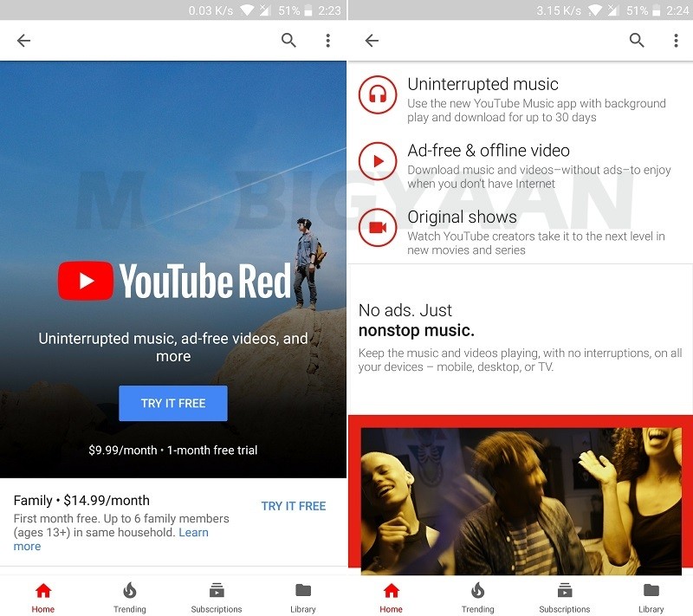Tap the Wi-Fi icon in left status bar
This screenshot has width=693, height=616.
coord(246,10)
